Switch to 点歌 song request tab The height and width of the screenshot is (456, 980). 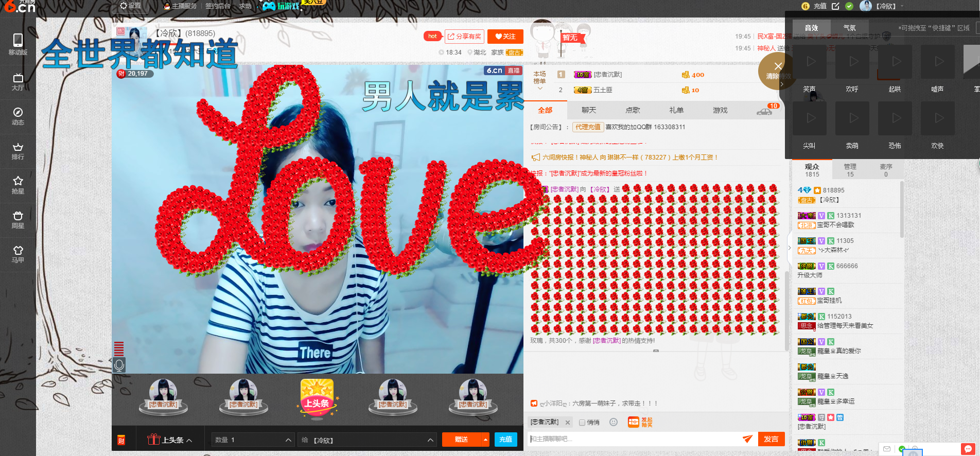coord(633,110)
